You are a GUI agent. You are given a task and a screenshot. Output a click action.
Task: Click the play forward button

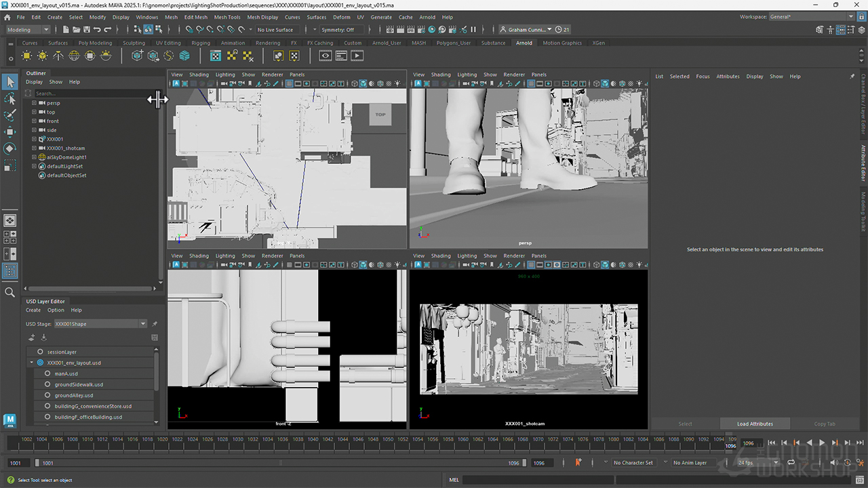[x=822, y=443]
